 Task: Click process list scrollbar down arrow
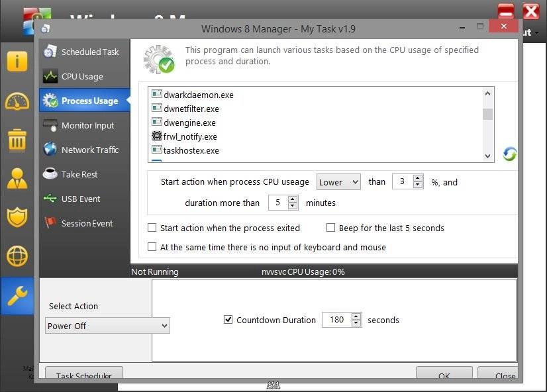click(487, 156)
